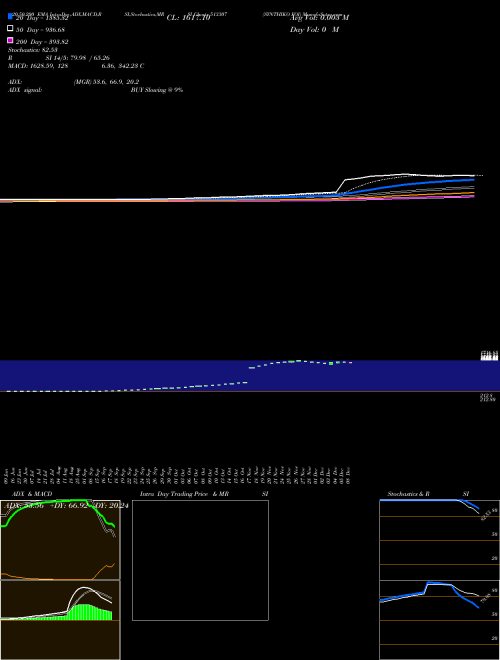
Task: Click the ADX signal: label
Action: coord(25,90)
